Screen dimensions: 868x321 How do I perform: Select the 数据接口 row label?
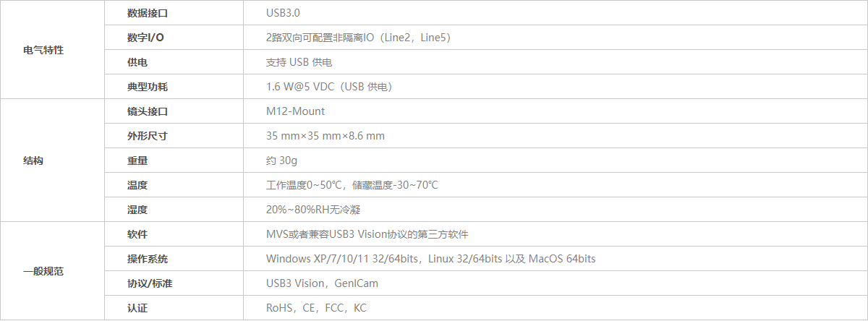coord(147,13)
